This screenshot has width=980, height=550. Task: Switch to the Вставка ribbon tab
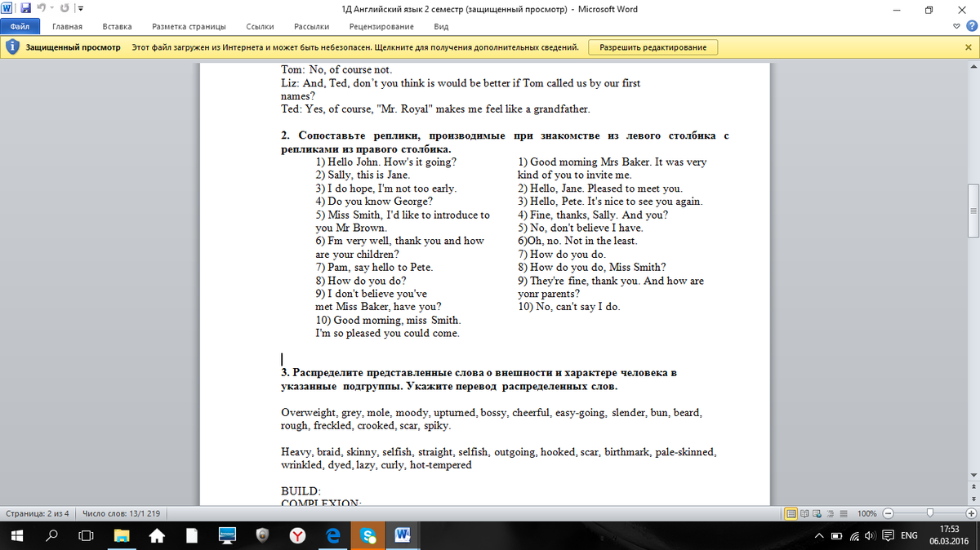coord(118,27)
